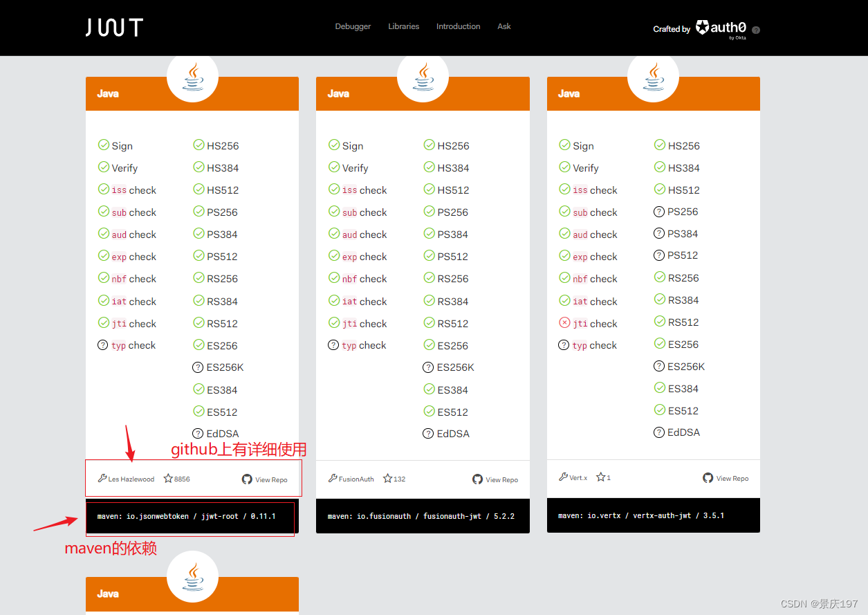Click the Java logo on the Les Hazlewood card
868x615 pixels.
pyautogui.click(x=193, y=77)
